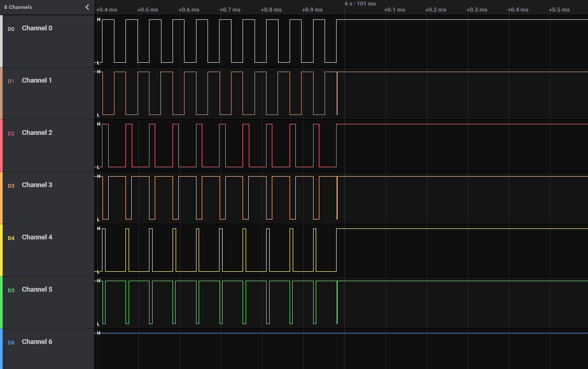
Task: Click the yellow color strip of Channel 4
Action: pos(2,250)
